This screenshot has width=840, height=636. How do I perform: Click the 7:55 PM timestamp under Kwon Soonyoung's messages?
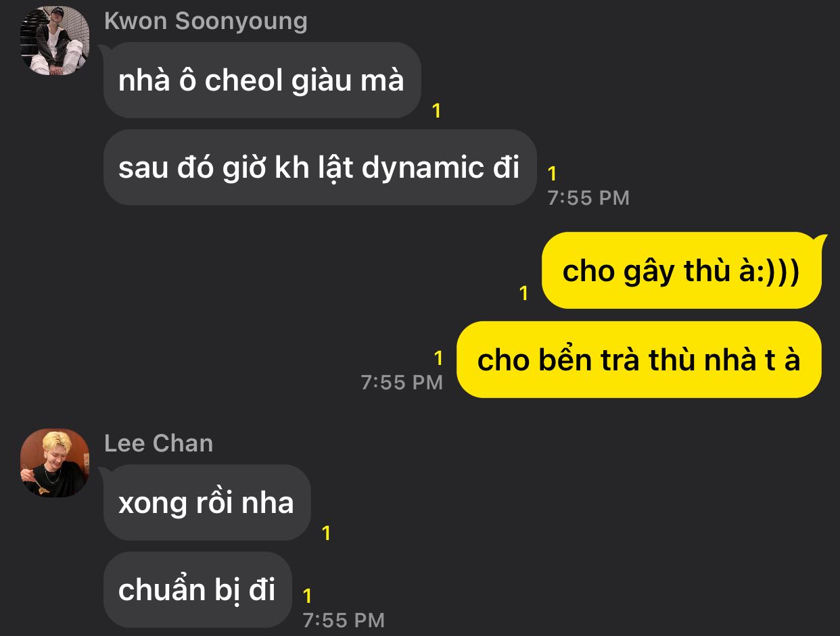[x=588, y=198]
